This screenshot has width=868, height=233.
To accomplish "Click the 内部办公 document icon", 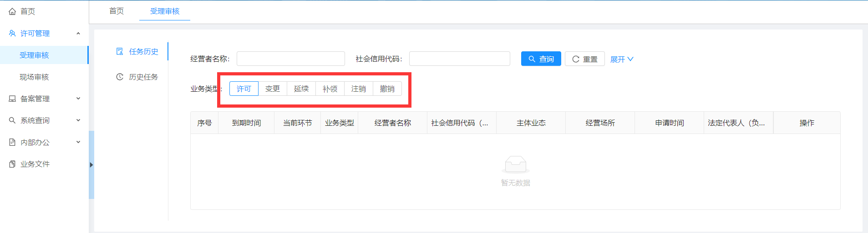I will (x=12, y=142).
